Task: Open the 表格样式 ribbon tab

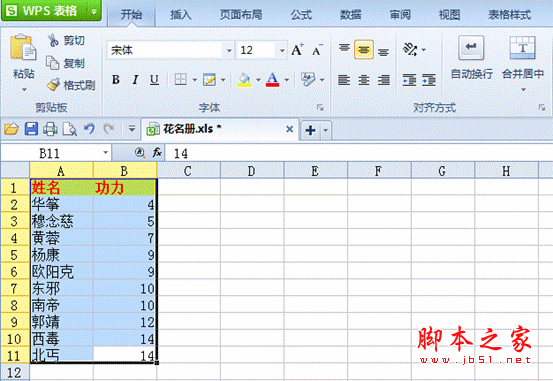Action: click(510, 15)
